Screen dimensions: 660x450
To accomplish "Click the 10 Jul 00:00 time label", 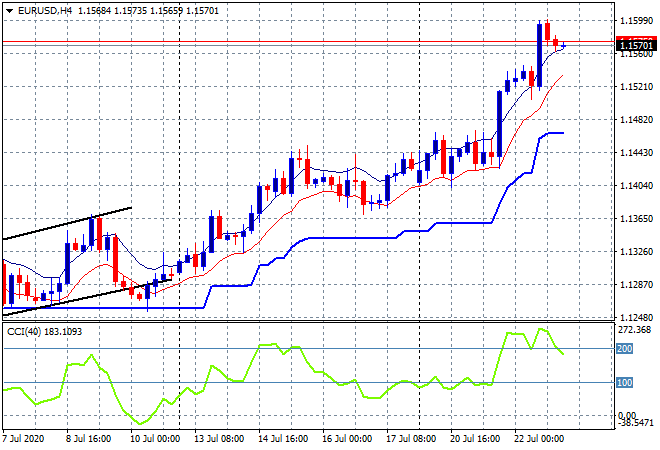I will click(155, 439).
